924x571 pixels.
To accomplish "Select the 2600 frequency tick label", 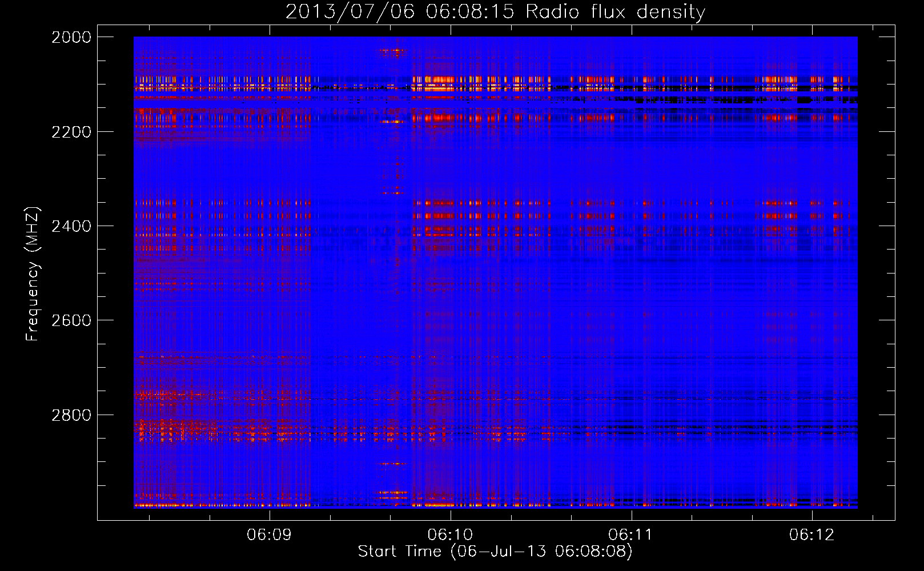I will tap(71, 320).
